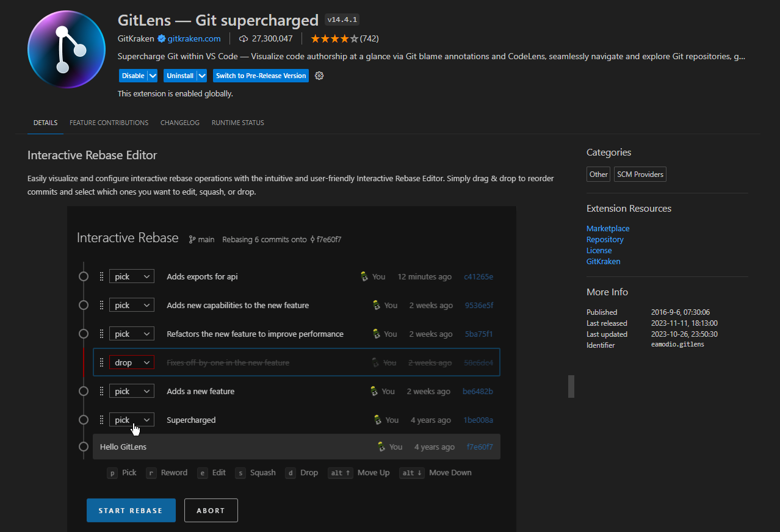Open the Changelog tab
780x532 pixels.
(x=180, y=123)
